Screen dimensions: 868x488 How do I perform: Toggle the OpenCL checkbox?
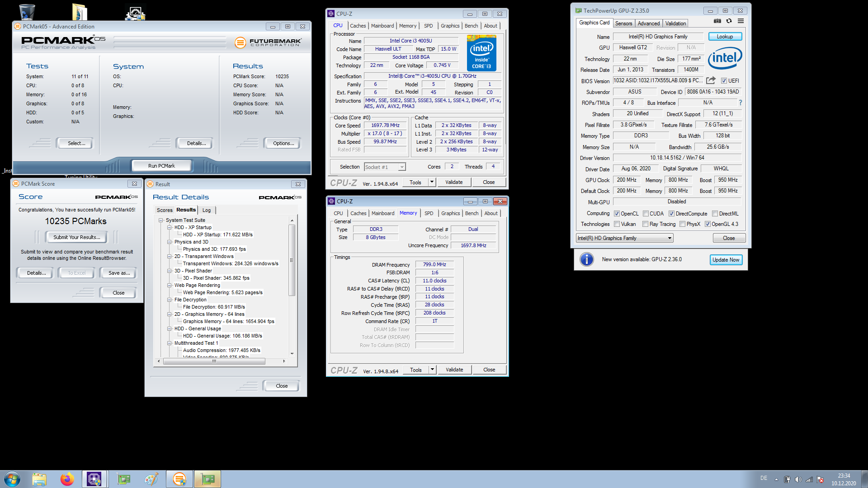(617, 214)
